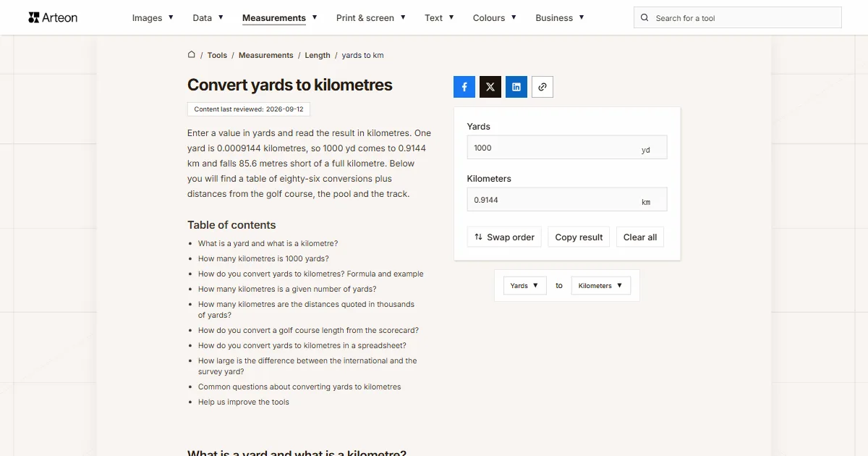Share page on Facebook
This screenshot has width=868, height=456.
click(464, 87)
